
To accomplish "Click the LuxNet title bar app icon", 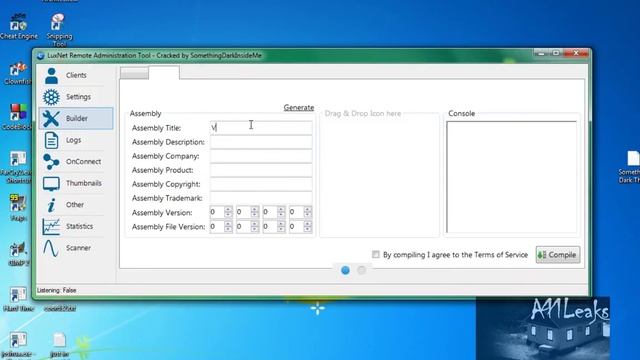I will pyautogui.click(x=40, y=56).
